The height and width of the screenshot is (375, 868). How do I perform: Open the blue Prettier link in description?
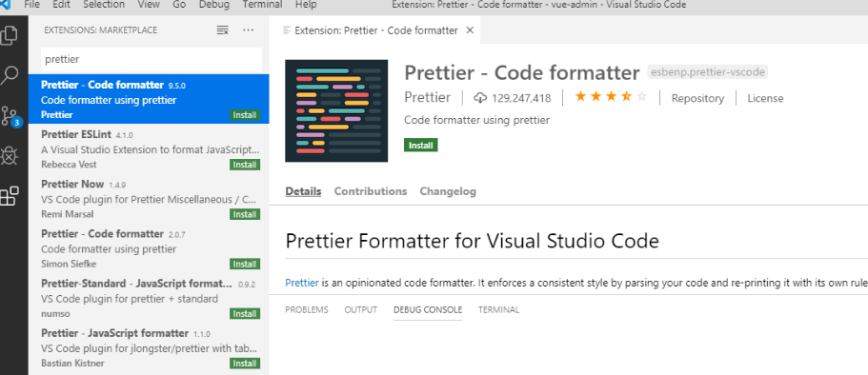point(302,284)
